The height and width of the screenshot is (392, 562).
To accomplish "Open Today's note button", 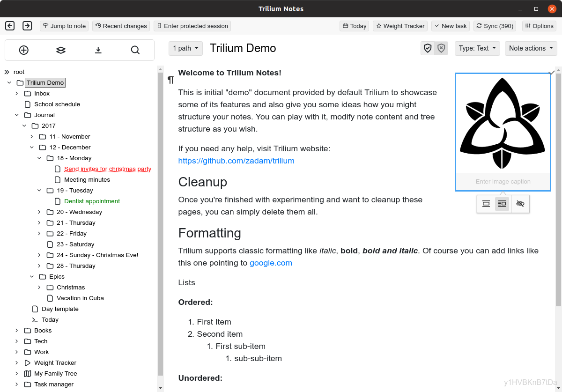I will coord(354,26).
